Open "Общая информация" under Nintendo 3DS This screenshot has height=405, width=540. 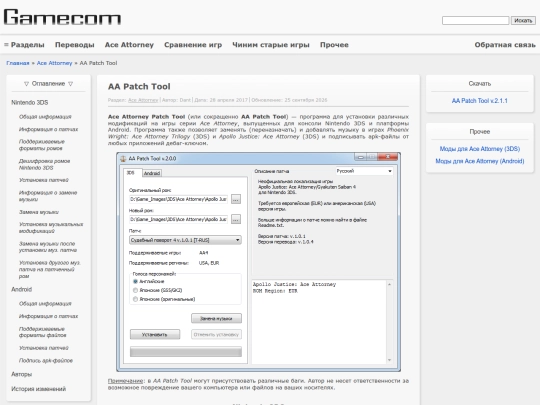45,117
